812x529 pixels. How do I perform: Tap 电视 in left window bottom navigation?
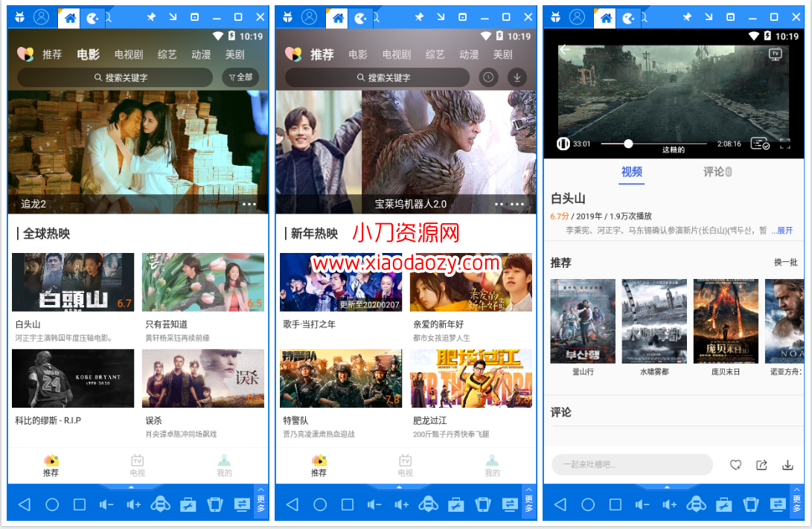click(137, 465)
